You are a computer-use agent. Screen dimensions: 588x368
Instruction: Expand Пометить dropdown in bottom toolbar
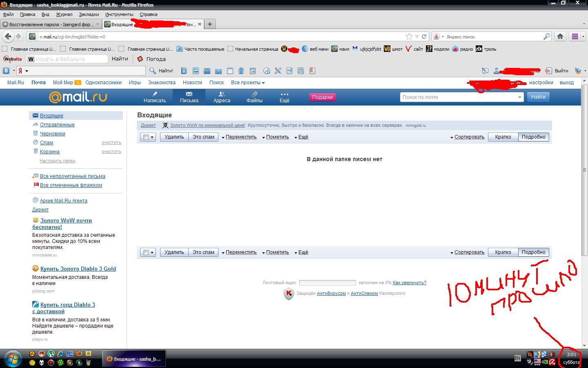pos(276,252)
